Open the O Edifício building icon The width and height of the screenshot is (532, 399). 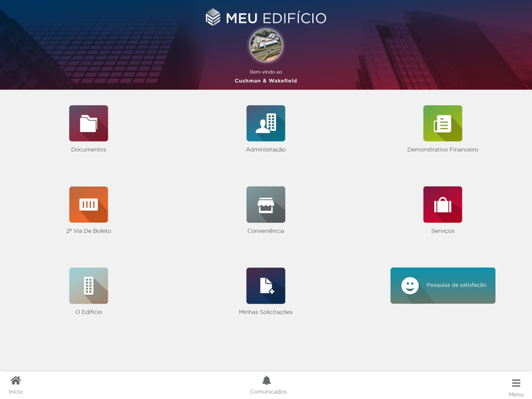pyautogui.click(x=88, y=286)
